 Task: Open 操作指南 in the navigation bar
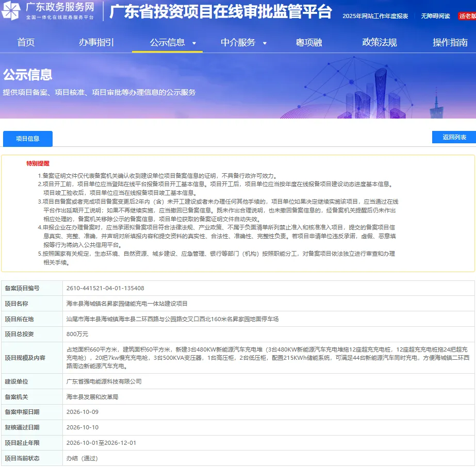point(450,42)
